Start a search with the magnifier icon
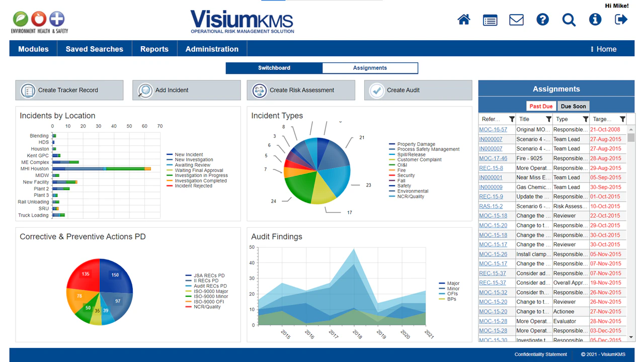Image resolution: width=644 pixels, height=362 pixels. (x=569, y=20)
